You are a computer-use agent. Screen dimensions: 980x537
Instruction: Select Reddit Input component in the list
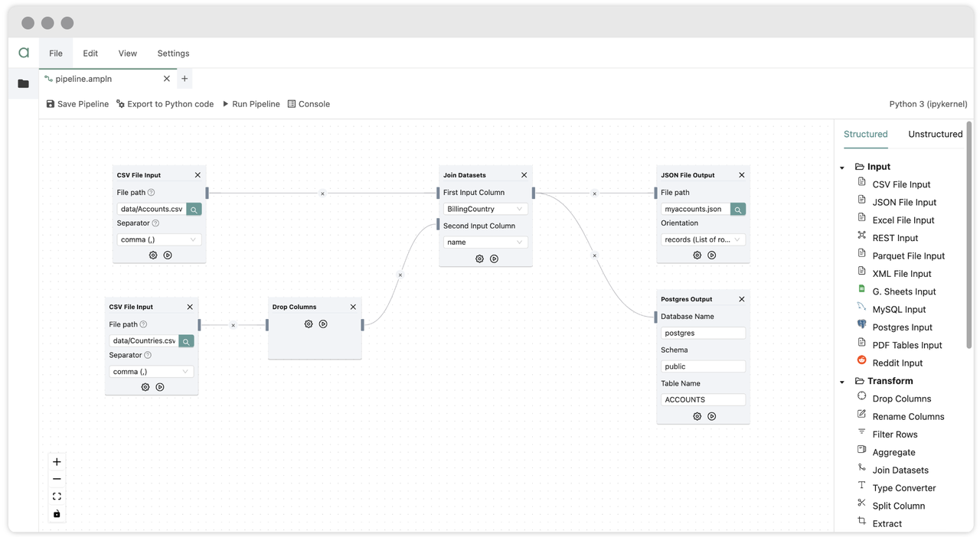pyautogui.click(x=897, y=363)
